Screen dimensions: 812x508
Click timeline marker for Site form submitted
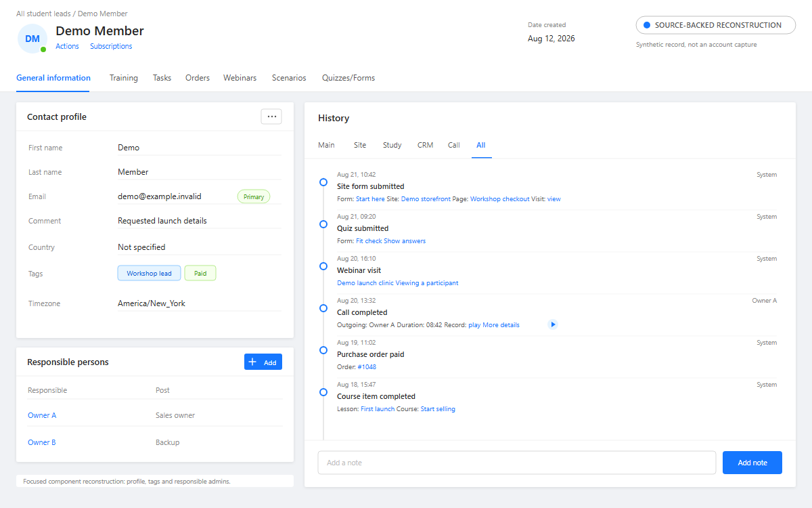[323, 182]
